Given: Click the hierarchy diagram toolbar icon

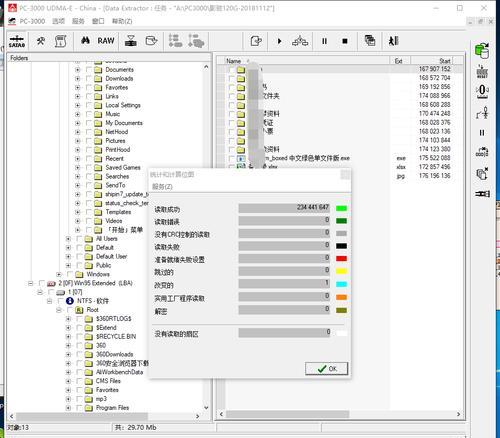Looking at the screenshot, I should [300, 41].
